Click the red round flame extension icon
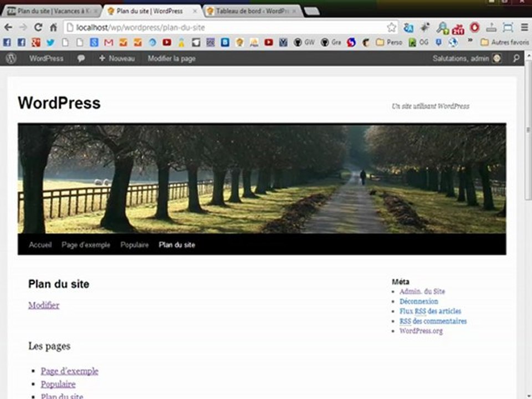Image resolution: width=532 pixels, height=399 pixels. click(x=475, y=27)
